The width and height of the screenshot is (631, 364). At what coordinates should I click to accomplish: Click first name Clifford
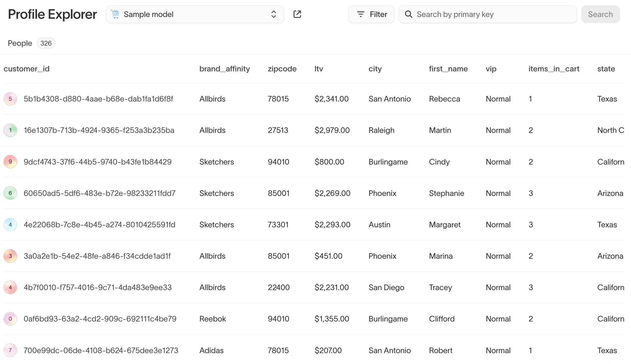click(x=442, y=319)
